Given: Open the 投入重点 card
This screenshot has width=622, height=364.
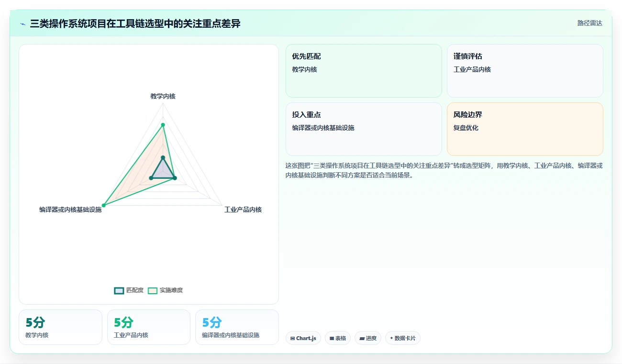Looking at the screenshot, I should (364, 129).
